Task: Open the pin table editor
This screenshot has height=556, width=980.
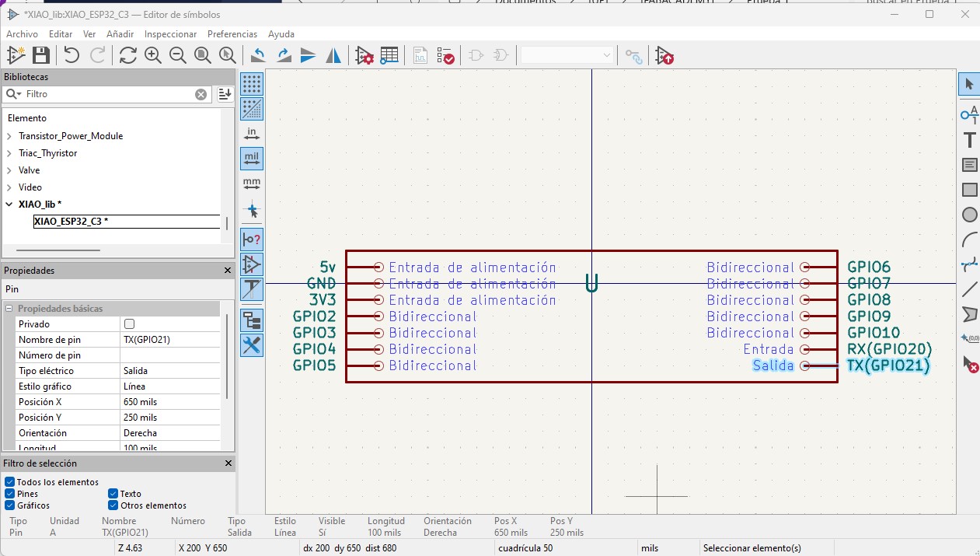Action: point(389,55)
